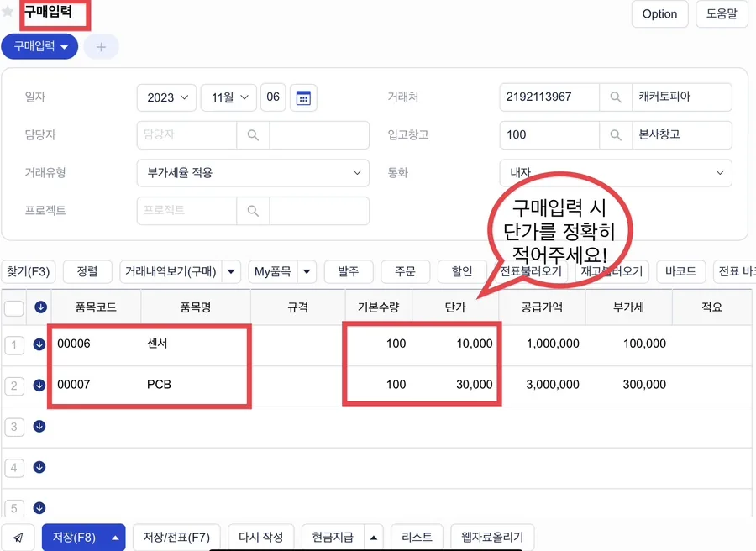Click the 담당자 search magnifier icon
The image size is (756, 551).
(253, 135)
